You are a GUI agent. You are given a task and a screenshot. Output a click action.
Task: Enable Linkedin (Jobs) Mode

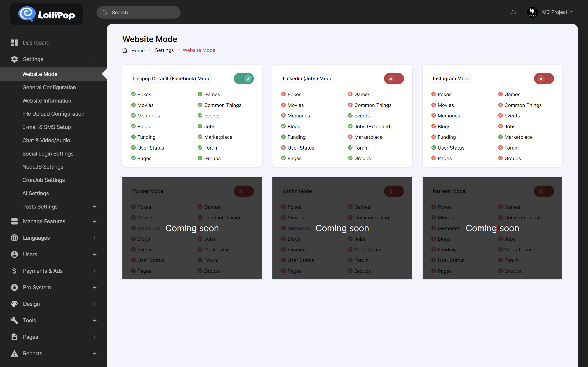[x=394, y=78]
